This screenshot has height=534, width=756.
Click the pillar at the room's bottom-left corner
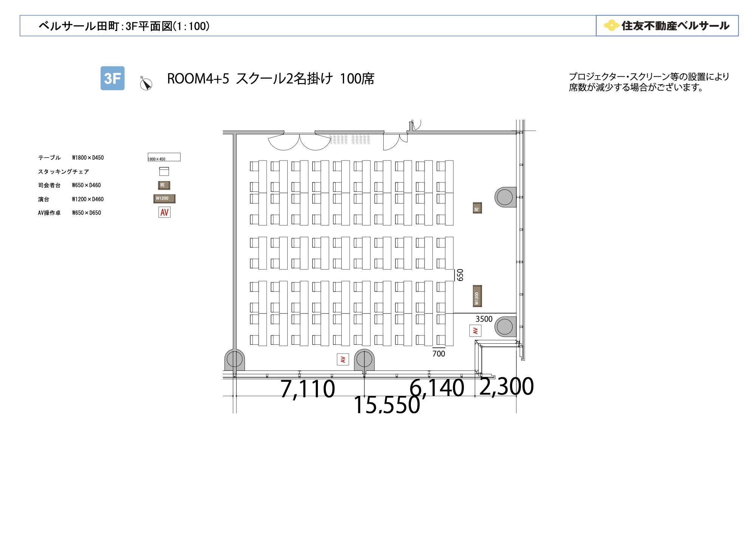(x=234, y=360)
